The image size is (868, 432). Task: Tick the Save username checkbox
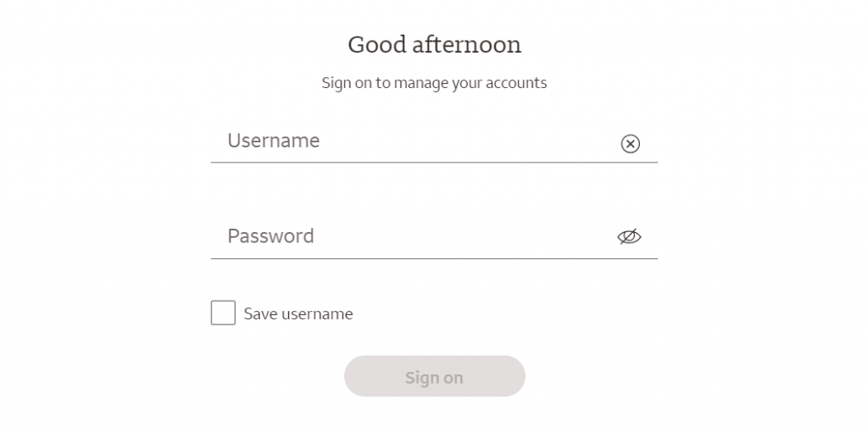click(x=223, y=313)
